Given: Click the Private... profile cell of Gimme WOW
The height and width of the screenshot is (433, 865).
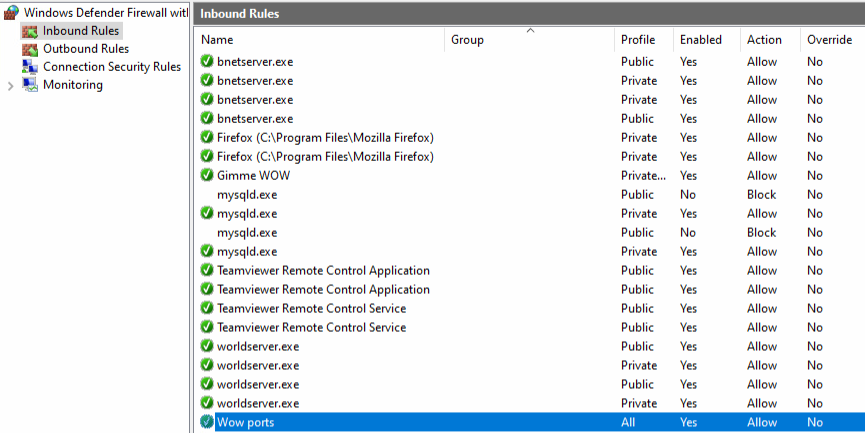Looking at the screenshot, I should [x=643, y=175].
